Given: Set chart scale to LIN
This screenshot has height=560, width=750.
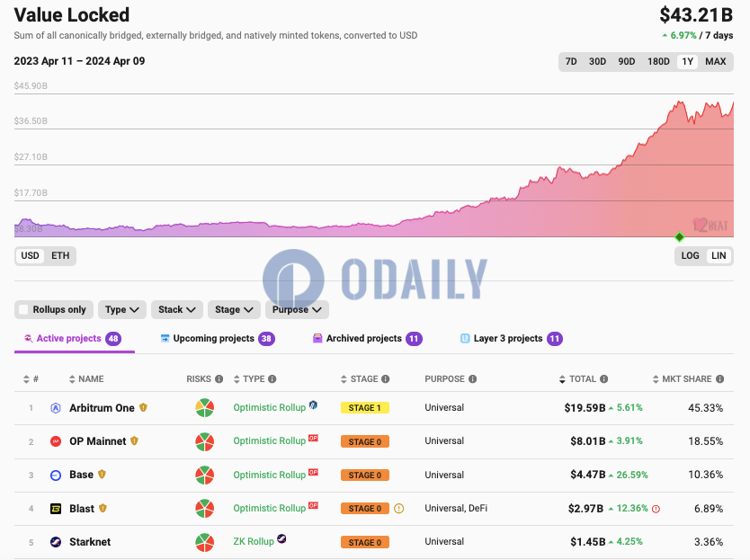Looking at the screenshot, I should 719,256.
